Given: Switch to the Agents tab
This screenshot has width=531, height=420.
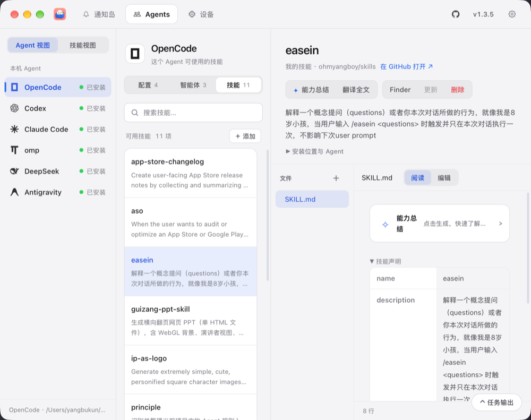Looking at the screenshot, I should (x=151, y=14).
